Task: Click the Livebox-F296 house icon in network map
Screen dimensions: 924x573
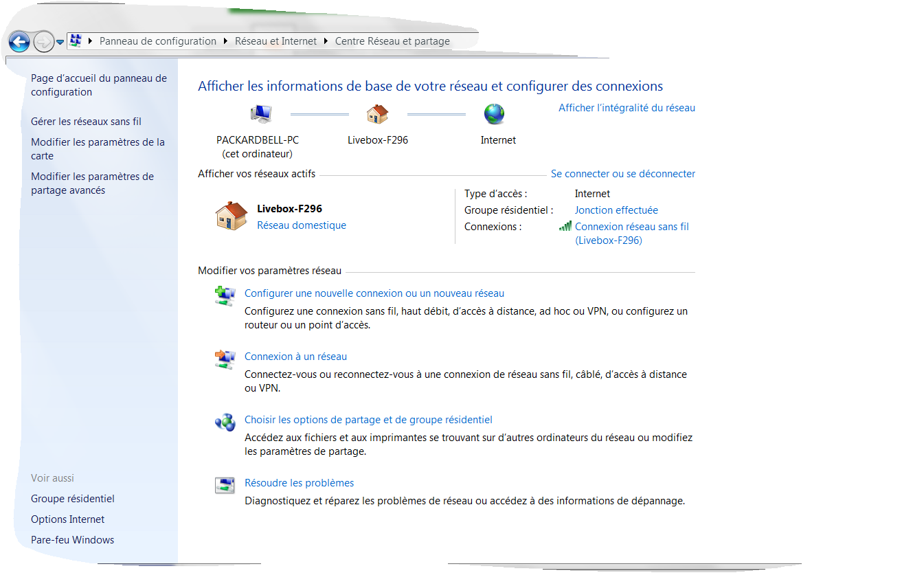Action: click(377, 114)
